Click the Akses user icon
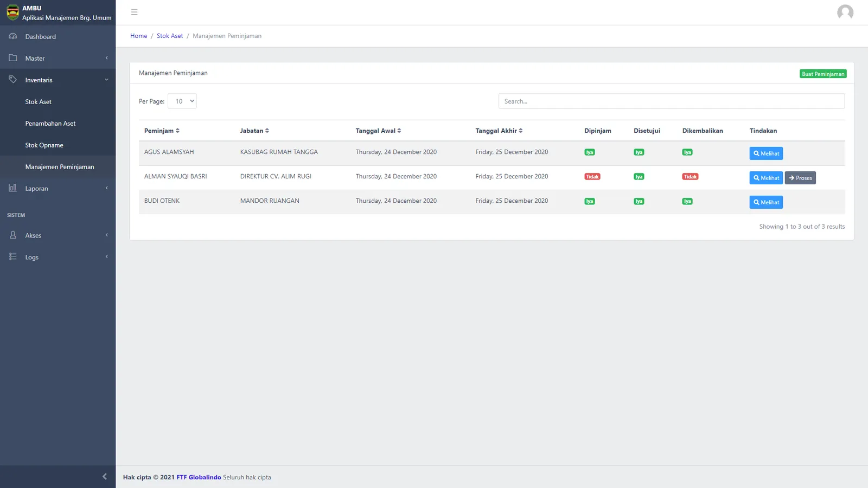Screen dimensions: 868x488 pos(13,235)
